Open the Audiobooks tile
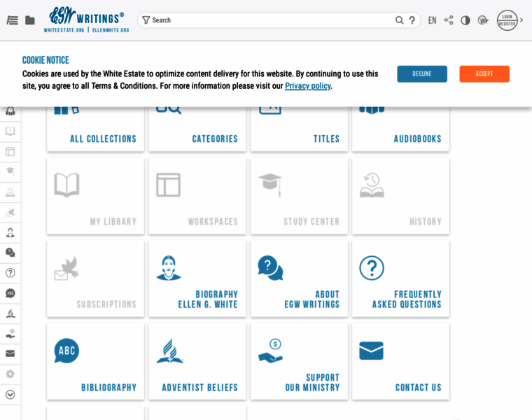This screenshot has width=532, height=420. 400,129
